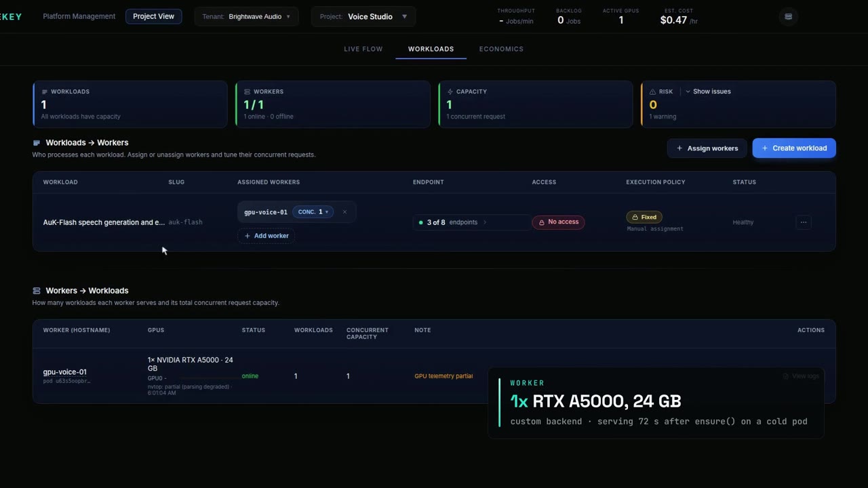Open View logs for gpu-voice-01
Screen dimensions: 868x488
[801, 376]
